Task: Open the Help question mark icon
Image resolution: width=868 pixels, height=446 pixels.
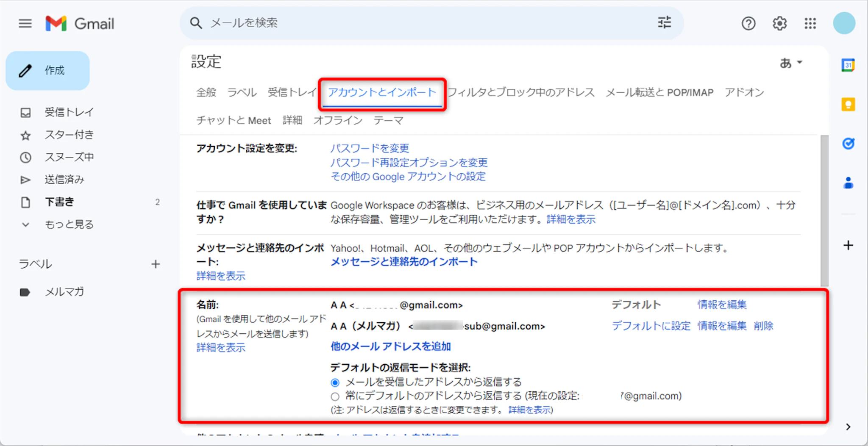Action: coord(748,23)
